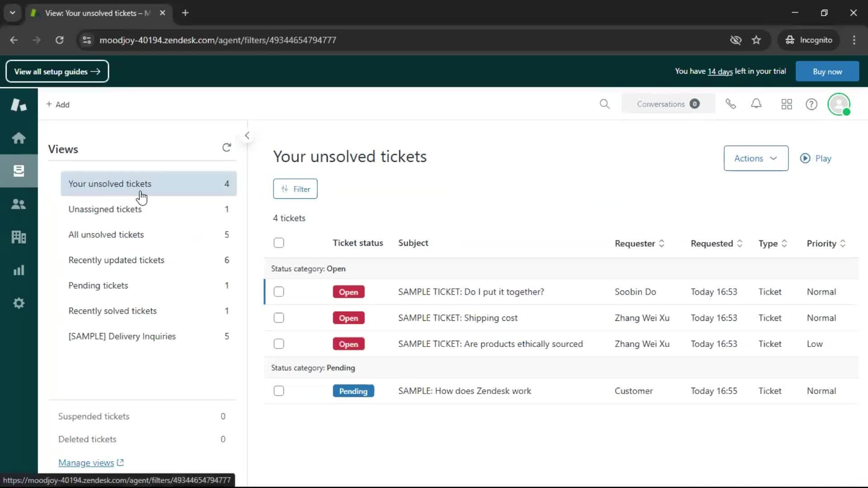Click the Incognito indicator
868x488 pixels.
(x=808, y=40)
